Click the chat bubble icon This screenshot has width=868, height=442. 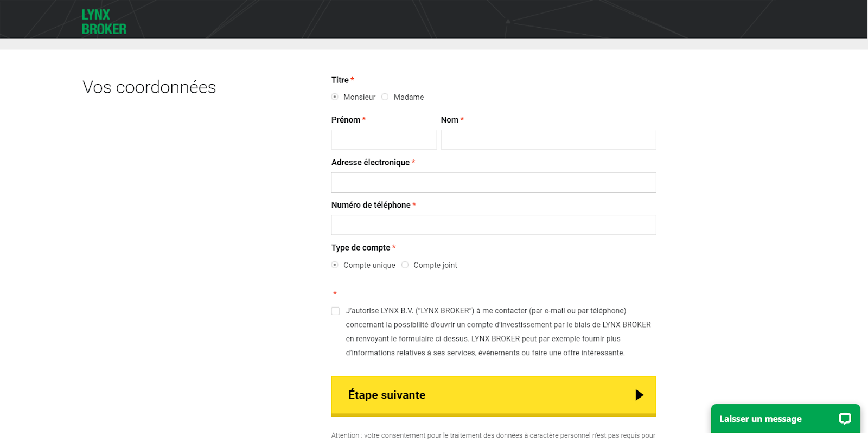tap(845, 419)
